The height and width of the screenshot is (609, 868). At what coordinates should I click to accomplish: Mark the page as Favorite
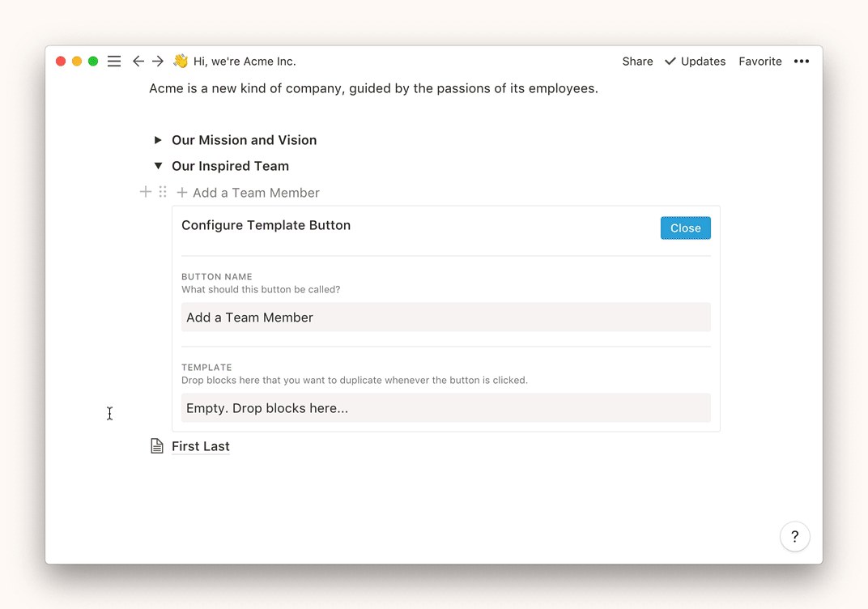click(x=759, y=62)
